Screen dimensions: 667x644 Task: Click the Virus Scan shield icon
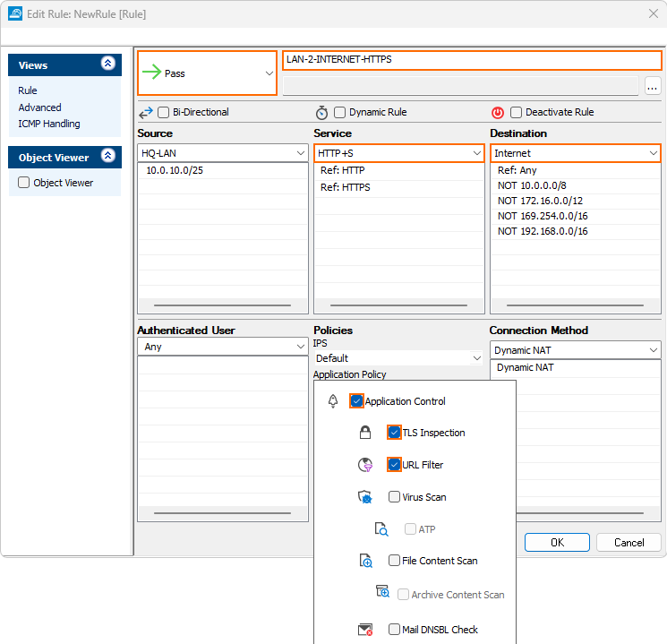pyautogui.click(x=365, y=497)
